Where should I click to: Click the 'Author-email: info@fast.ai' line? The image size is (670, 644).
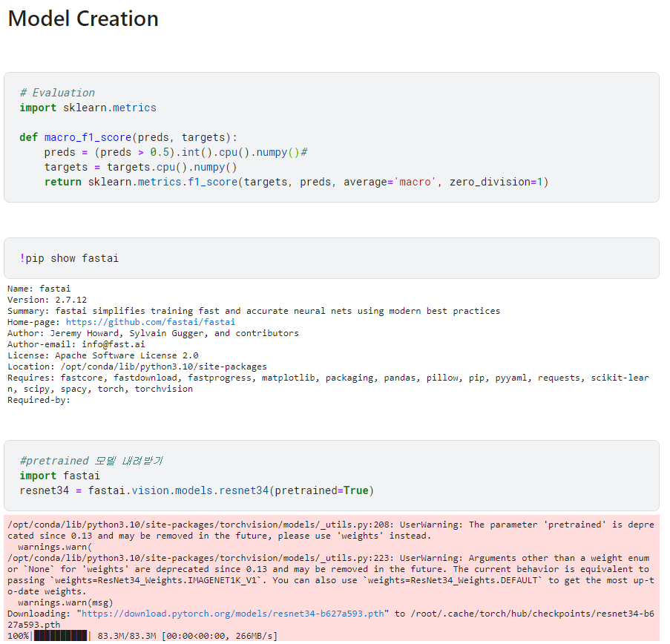[76, 344]
